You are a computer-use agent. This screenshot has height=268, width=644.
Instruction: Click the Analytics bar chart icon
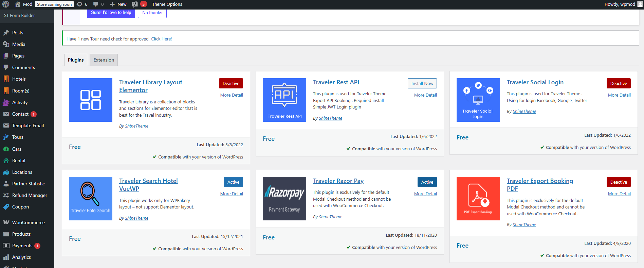[x=6, y=257]
